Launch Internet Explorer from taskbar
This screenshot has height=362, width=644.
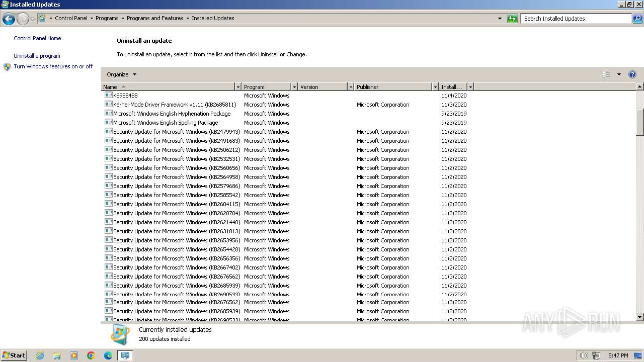click(40, 355)
